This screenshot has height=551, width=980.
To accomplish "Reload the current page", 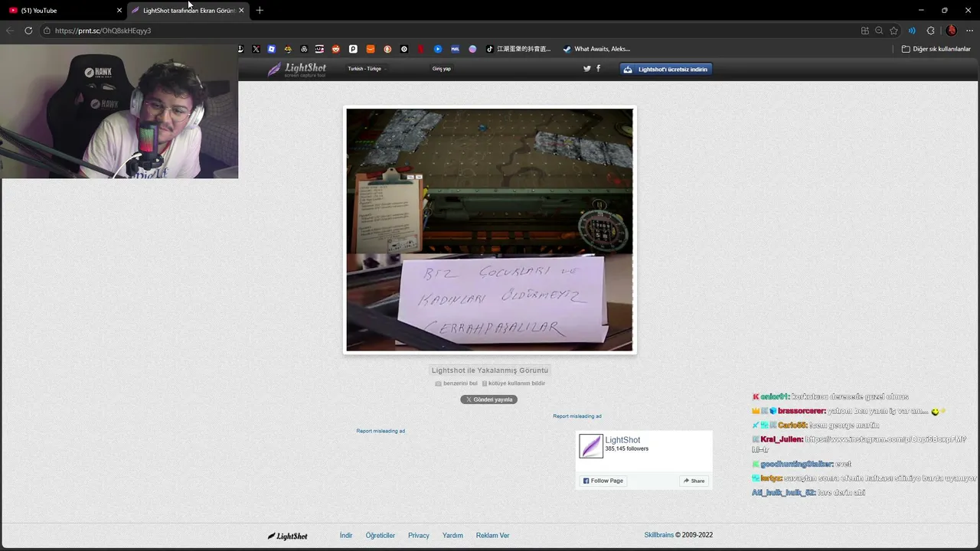I will (x=28, y=31).
